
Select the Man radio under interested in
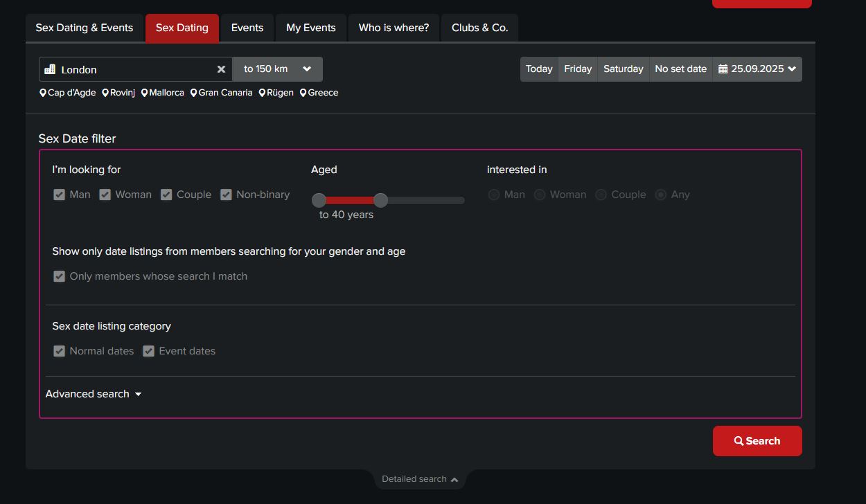(x=494, y=195)
